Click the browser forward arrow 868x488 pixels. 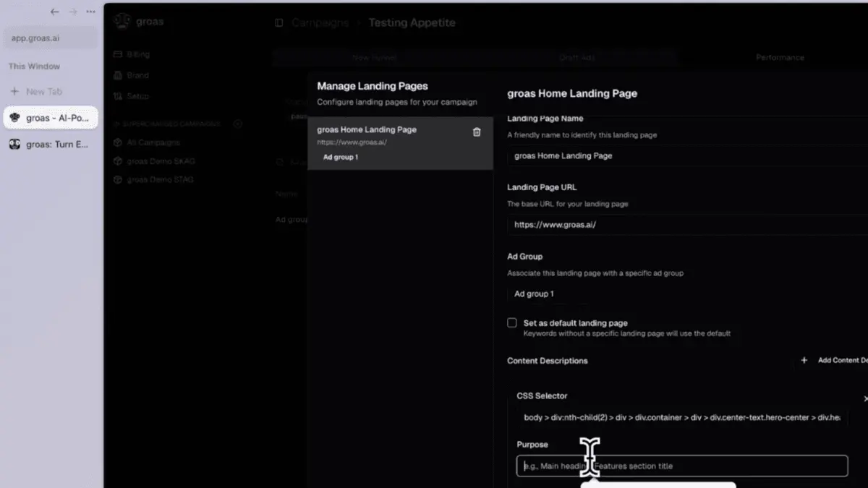[73, 12]
